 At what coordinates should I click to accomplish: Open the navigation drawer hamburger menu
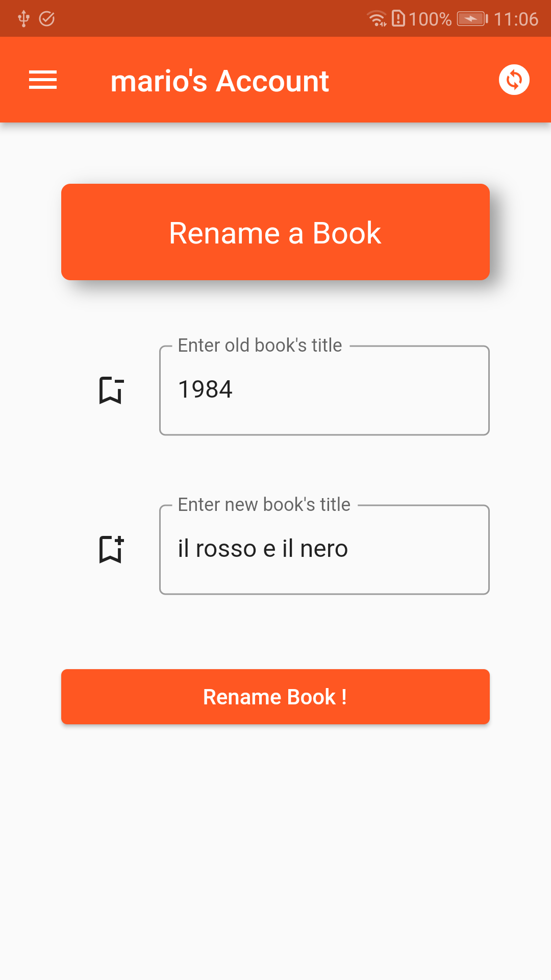[42, 80]
